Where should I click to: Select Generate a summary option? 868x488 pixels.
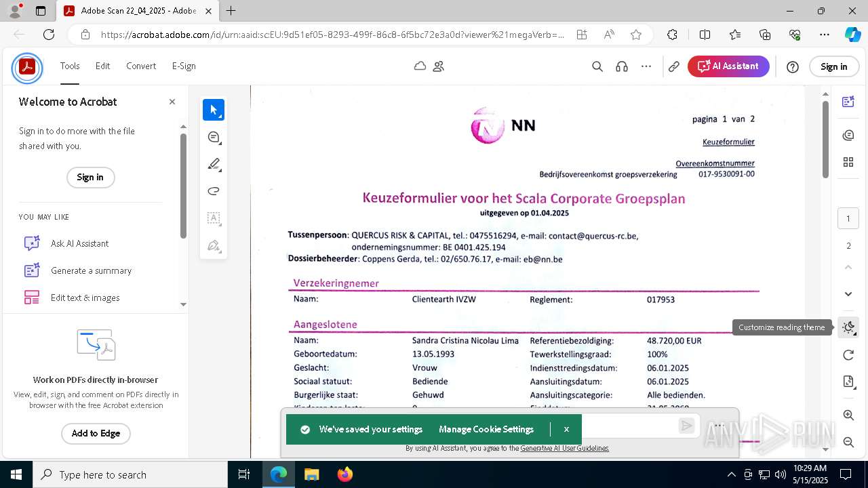pos(91,270)
